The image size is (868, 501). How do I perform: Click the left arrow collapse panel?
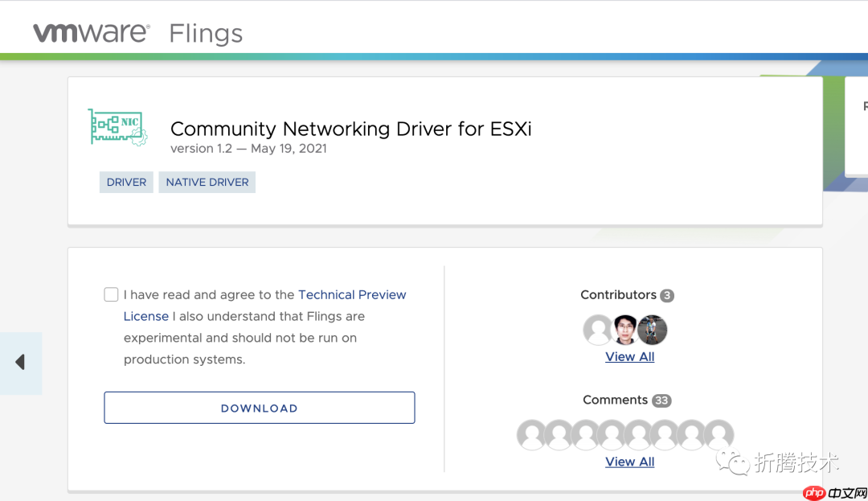21,363
